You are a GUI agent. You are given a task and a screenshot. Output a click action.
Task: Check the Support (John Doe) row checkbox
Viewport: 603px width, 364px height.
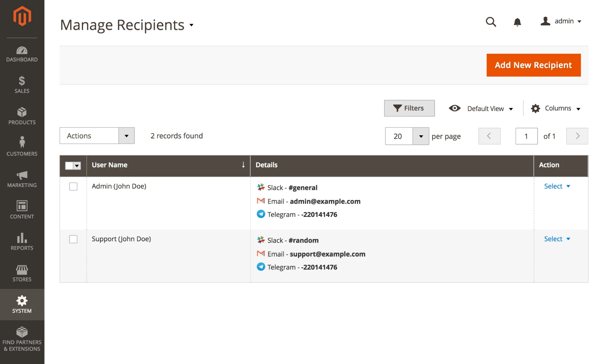[x=73, y=239]
